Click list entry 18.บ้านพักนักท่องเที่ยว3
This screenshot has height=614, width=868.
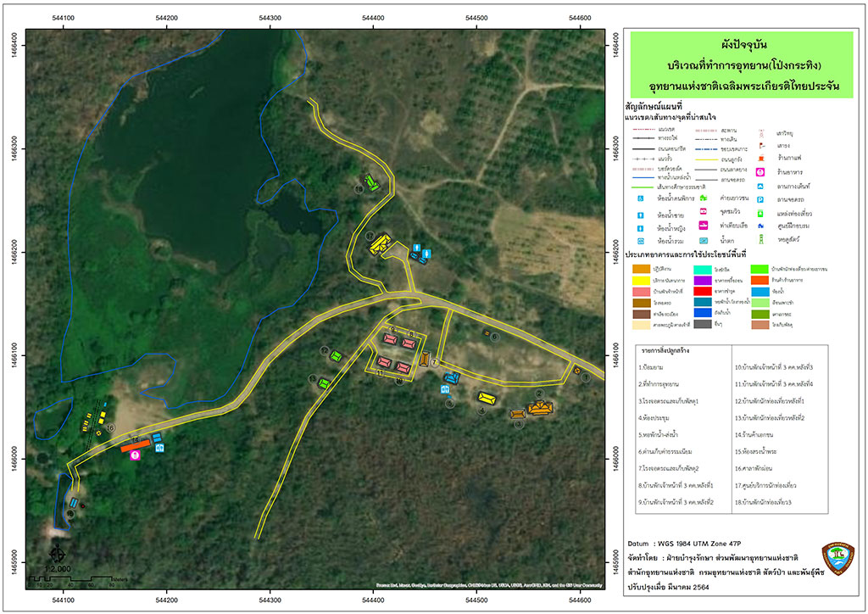coord(764,502)
